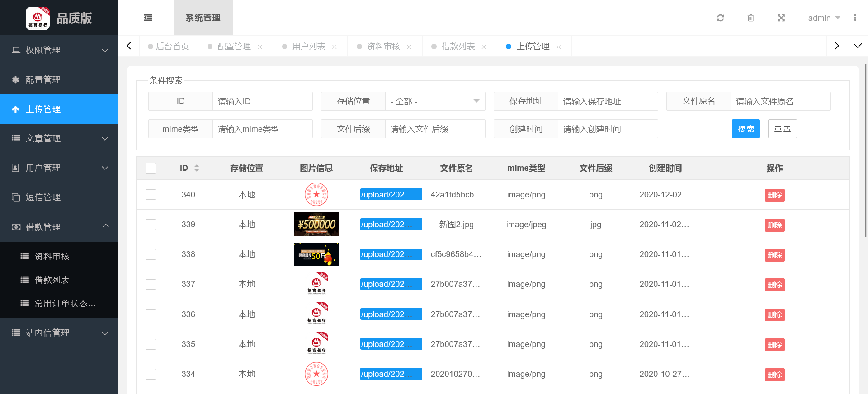The image size is (868, 394).
Task: Open the vertical three-dots menu icon
Action: pos(855,18)
